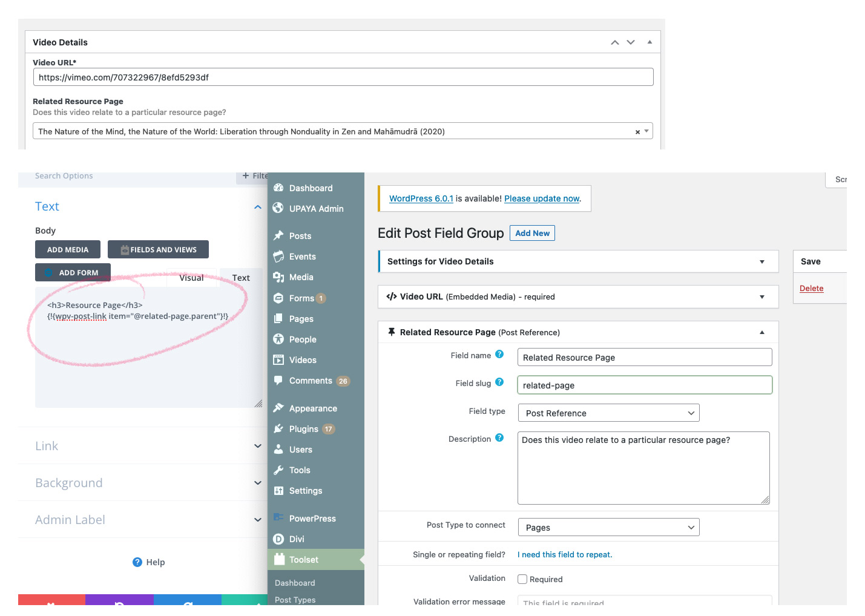The height and width of the screenshot is (616, 865).
Task: Switch to the Visual editor tab
Action: click(191, 278)
